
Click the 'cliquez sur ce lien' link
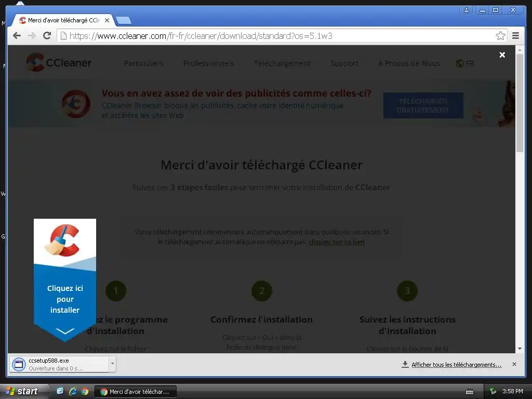coord(337,242)
